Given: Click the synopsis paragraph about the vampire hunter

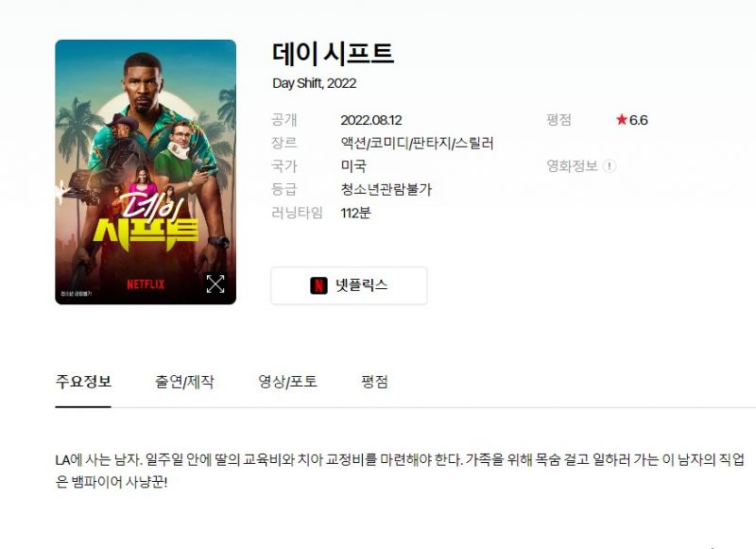Looking at the screenshot, I should tap(400, 471).
